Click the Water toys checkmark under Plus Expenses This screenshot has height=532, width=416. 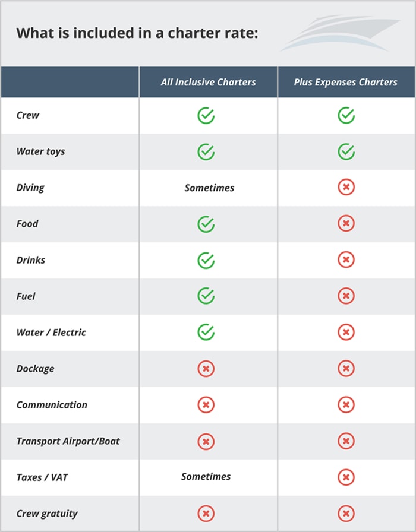click(346, 151)
